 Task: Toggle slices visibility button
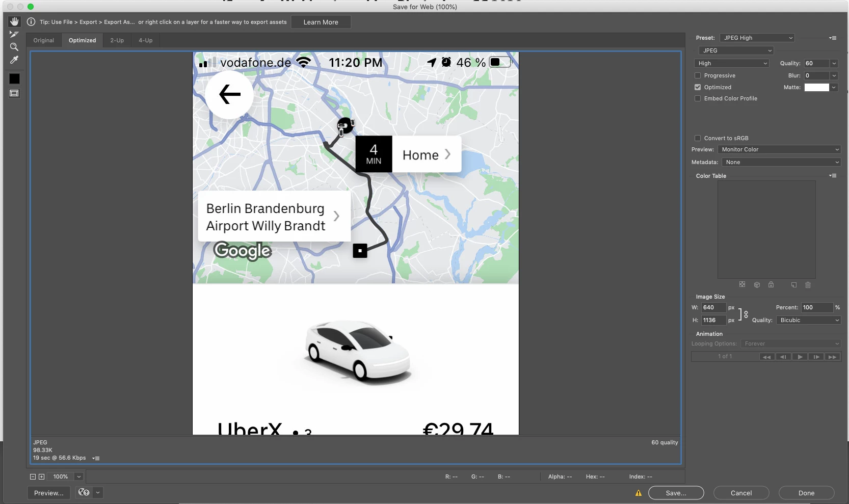click(14, 93)
